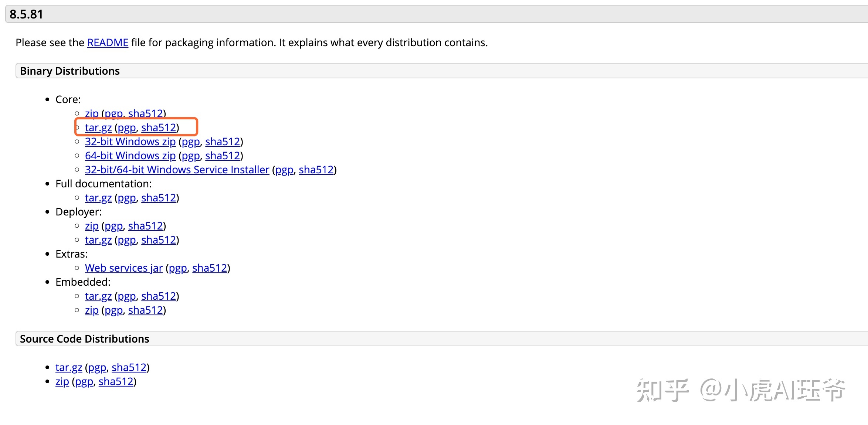Open the 32-bit/64-bit Windows Service Installer link
868x425 pixels.
(x=177, y=170)
